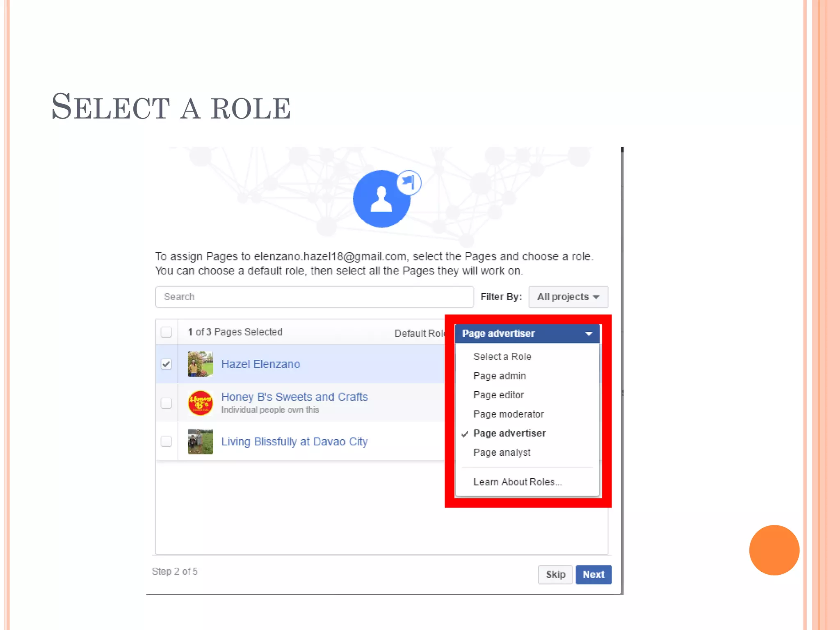Click the 'Step 2 of 5' text
This screenshot has width=840, height=630.
click(x=175, y=571)
